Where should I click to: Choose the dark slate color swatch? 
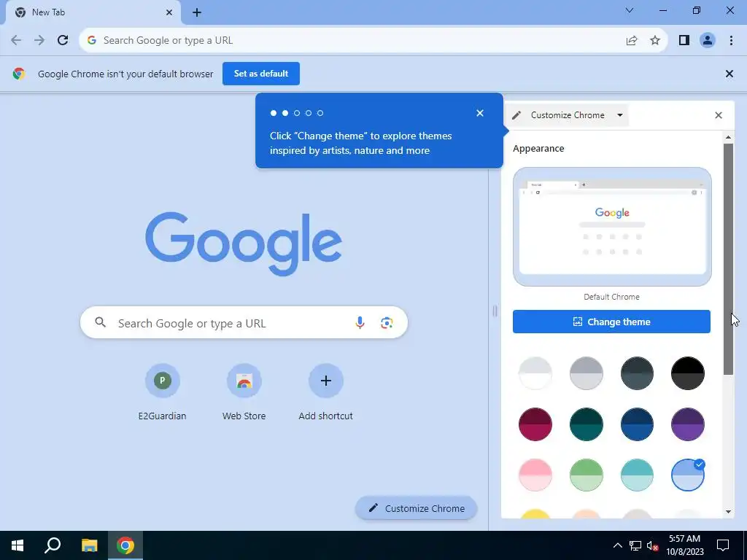click(637, 373)
